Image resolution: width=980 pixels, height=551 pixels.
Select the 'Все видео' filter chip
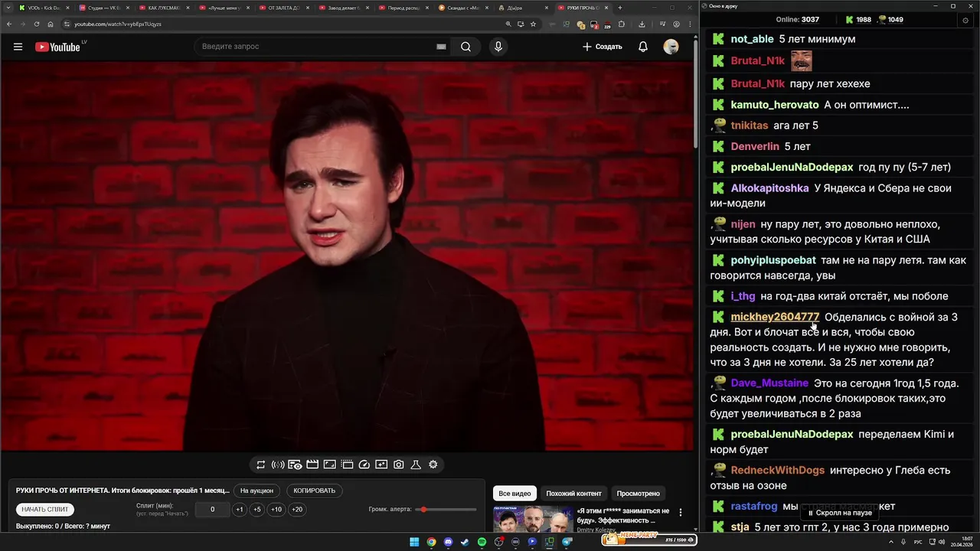tap(514, 494)
